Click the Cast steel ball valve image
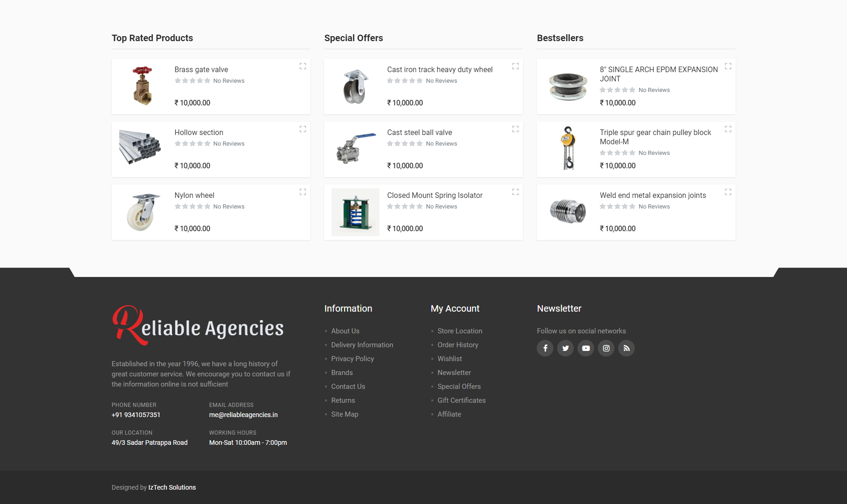Viewport: 847px width, 504px height. (x=356, y=149)
